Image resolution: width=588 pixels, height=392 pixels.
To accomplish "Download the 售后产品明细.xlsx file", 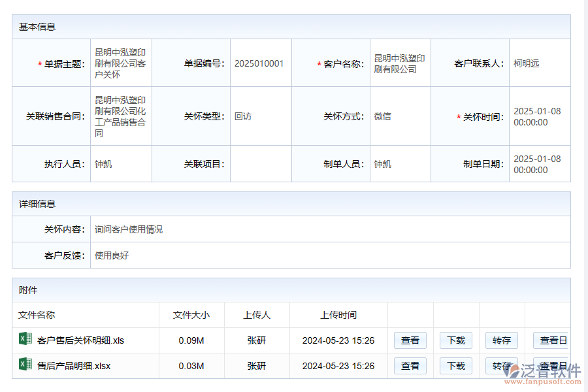I will [456, 366].
